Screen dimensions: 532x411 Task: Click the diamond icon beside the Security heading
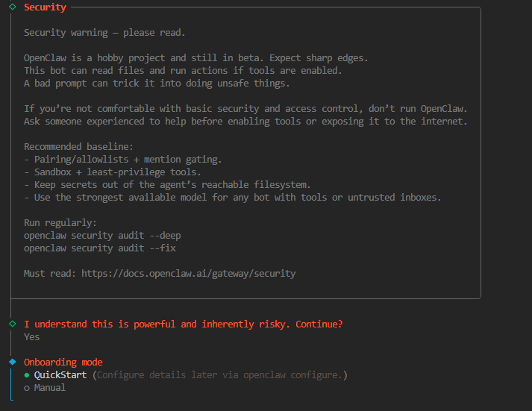pos(12,7)
